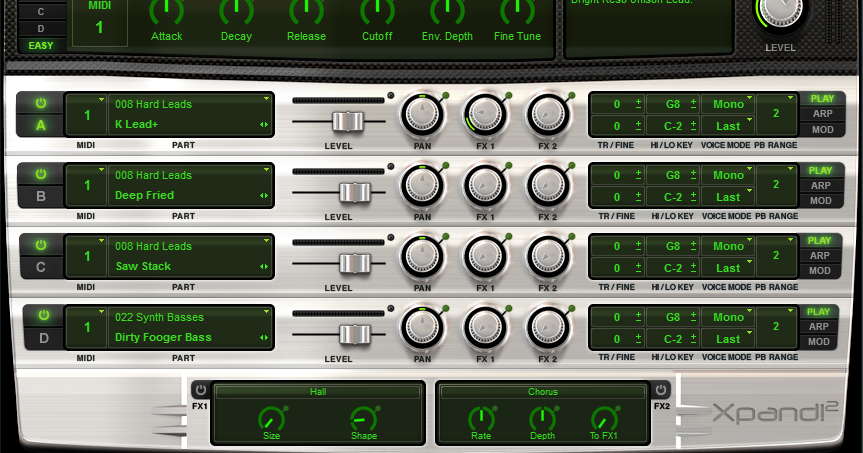The width and height of the screenshot is (863, 453).
Task: Click part A FX 2 send knob
Action: click(x=548, y=115)
